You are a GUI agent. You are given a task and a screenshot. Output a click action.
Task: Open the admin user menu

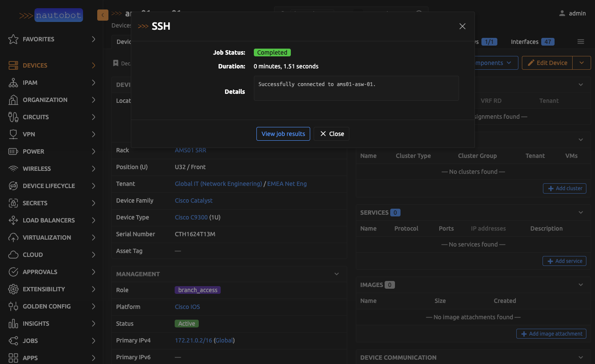point(572,13)
